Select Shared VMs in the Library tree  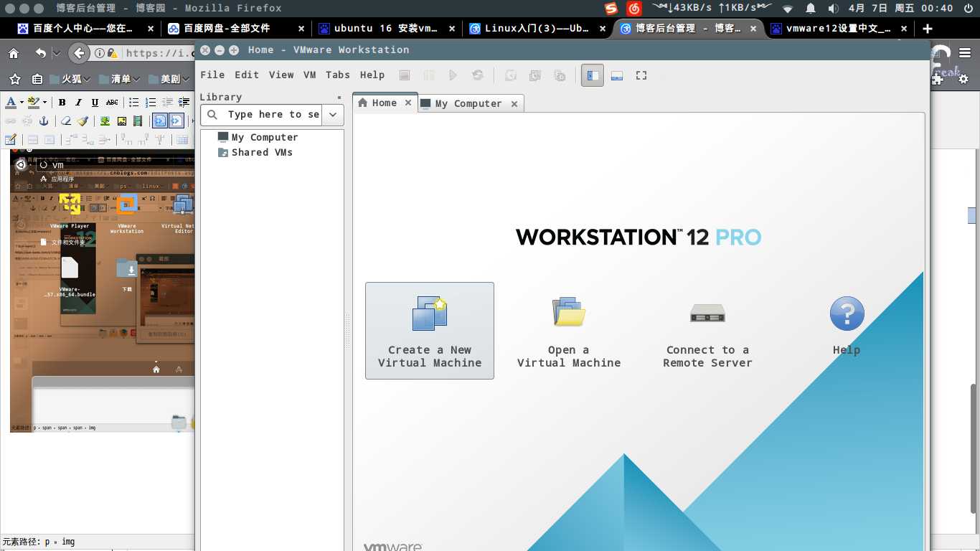pos(255,152)
